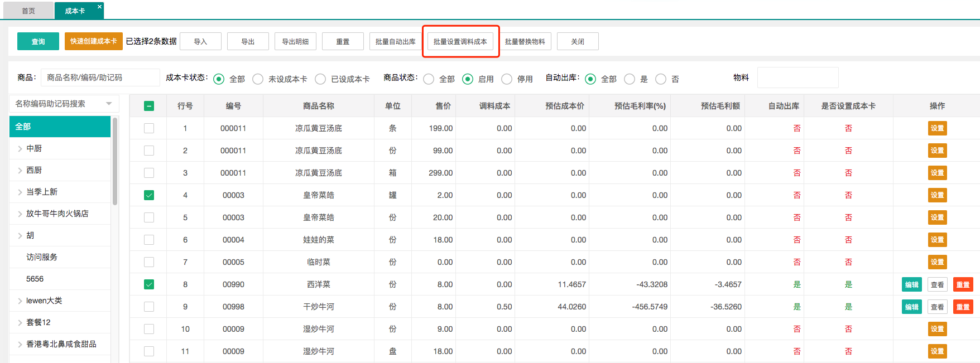
Task: Select 未设成本卡 radio button
Action: [258, 79]
